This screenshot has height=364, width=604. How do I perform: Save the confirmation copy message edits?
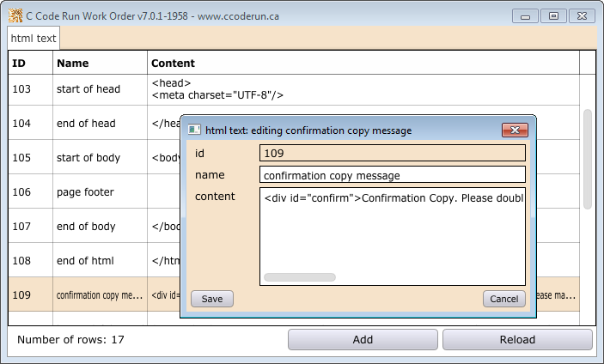pos(211,299)
